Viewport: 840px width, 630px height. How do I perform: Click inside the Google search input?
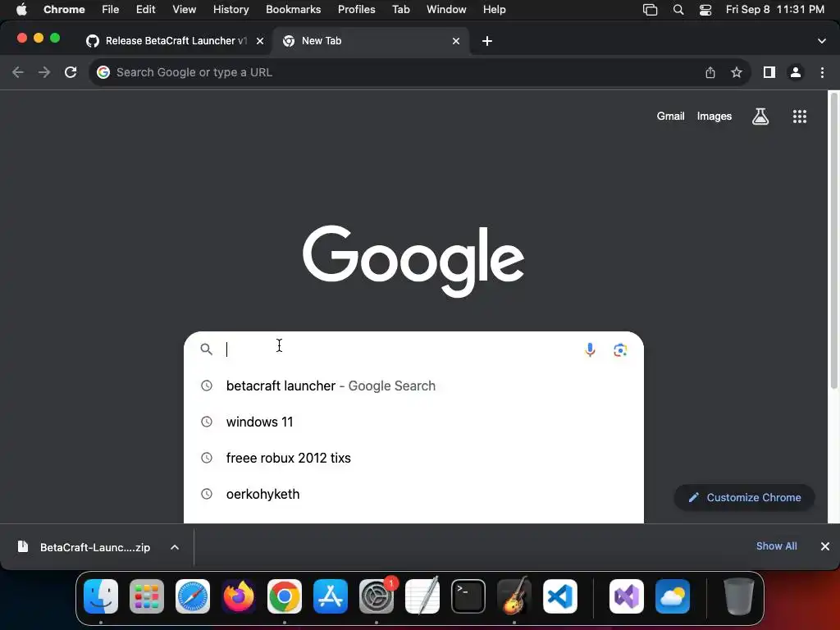point(399,349)
